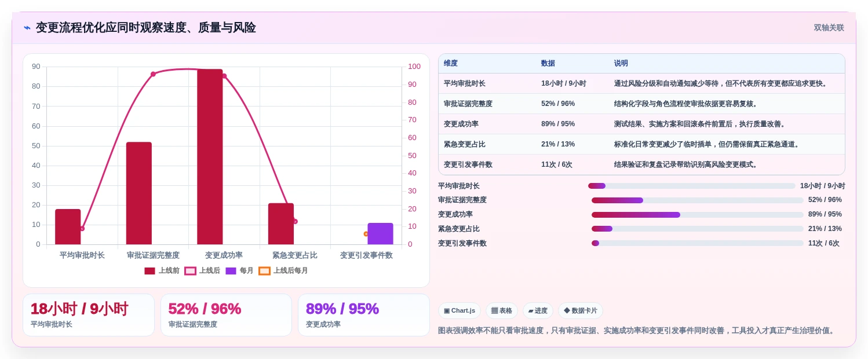Image resolution: width=868 pixels, height=359 pixels.
Task: Click the 平均审批时长 red bar in chart
Action: 68,226
